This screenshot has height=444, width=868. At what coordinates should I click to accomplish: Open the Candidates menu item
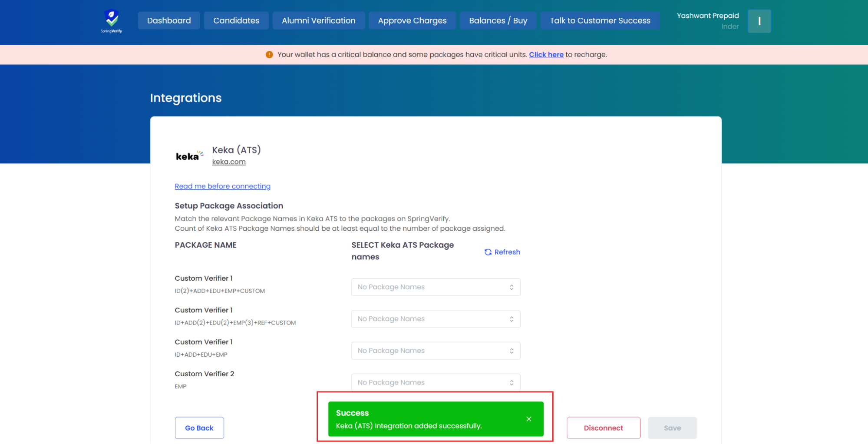tap(236, 21)
